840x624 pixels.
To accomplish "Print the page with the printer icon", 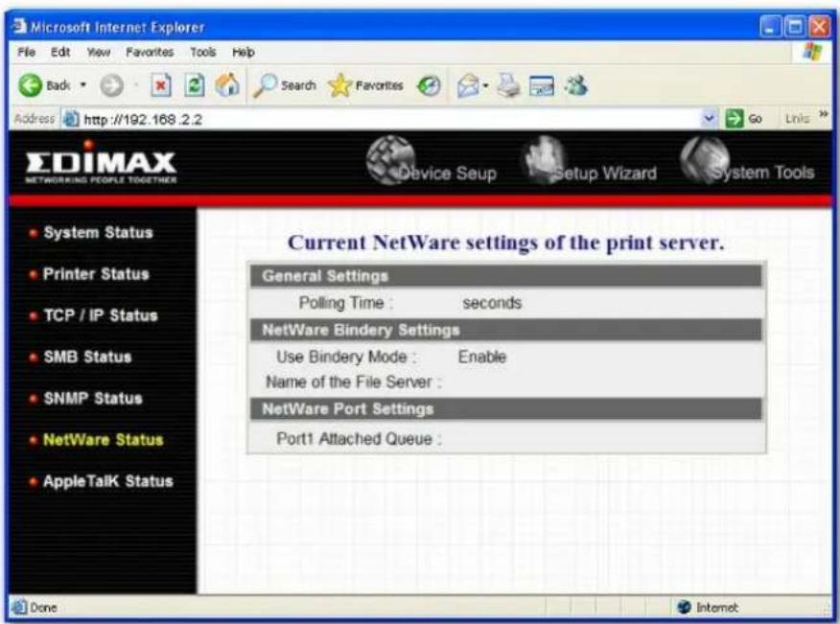I will click(508, 85).
